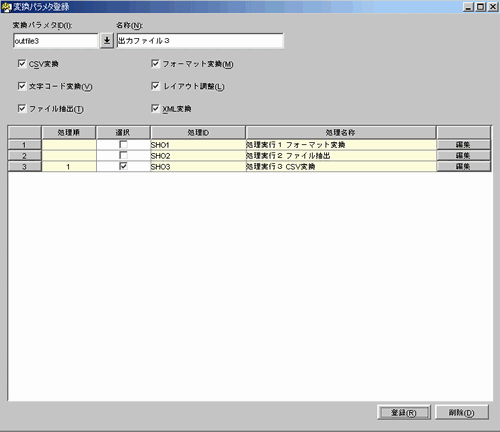Click the 削除(D) button
This screenshot has width=500, height=432.
point(462,413)
